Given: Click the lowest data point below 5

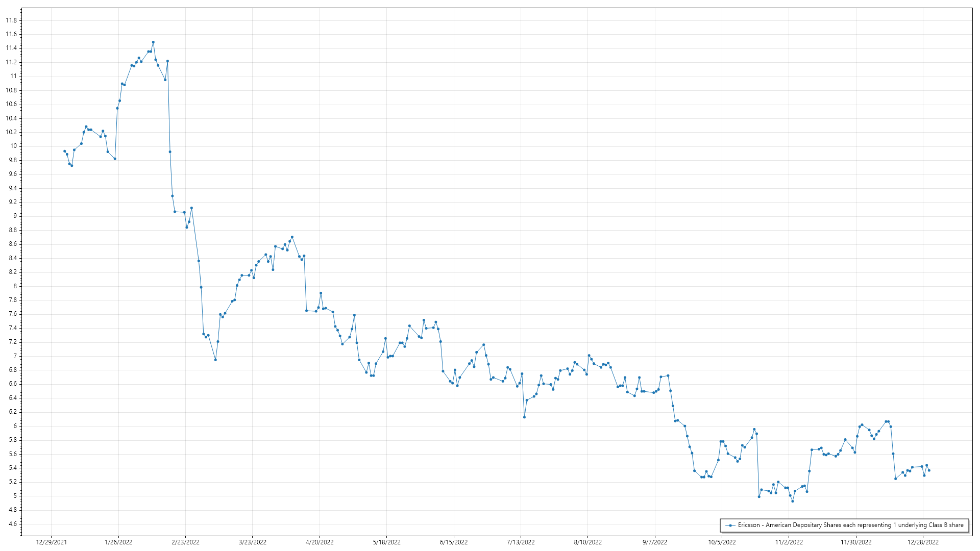Looking at the screenshot, I should [792, 501].
